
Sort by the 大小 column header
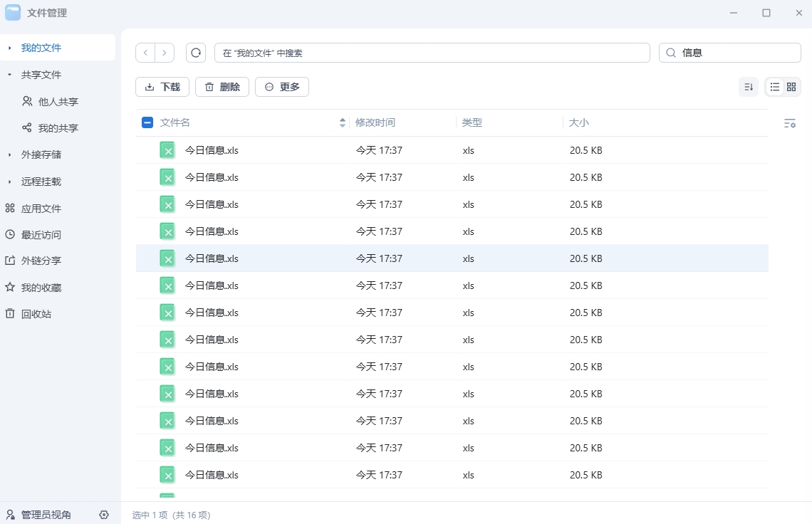pos(578,122)
